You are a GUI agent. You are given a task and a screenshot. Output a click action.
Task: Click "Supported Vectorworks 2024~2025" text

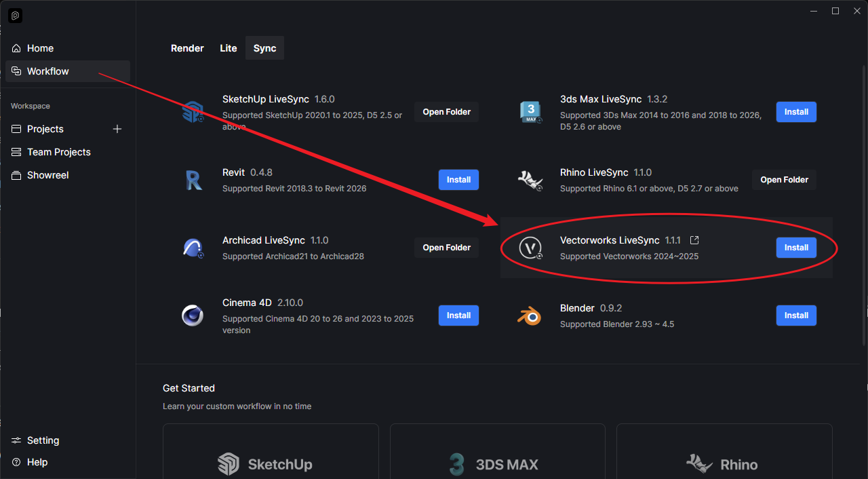pos(629,256)
